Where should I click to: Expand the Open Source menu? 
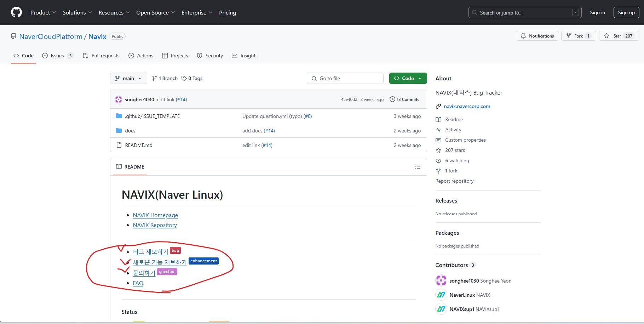point(155,12)
